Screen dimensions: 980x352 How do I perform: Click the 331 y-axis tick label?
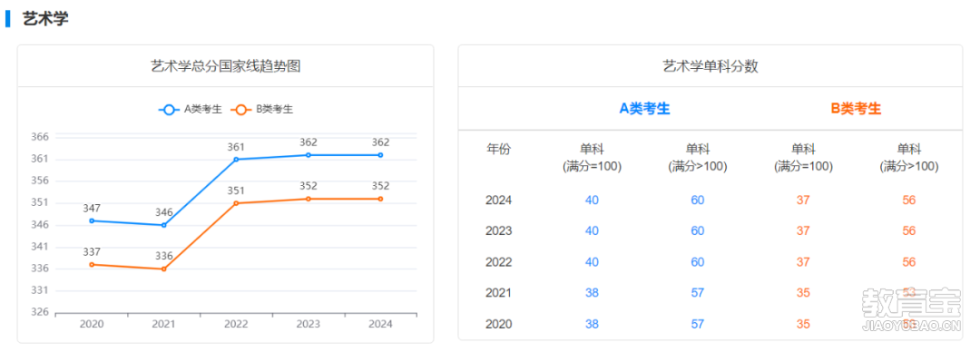coord(40,290)
